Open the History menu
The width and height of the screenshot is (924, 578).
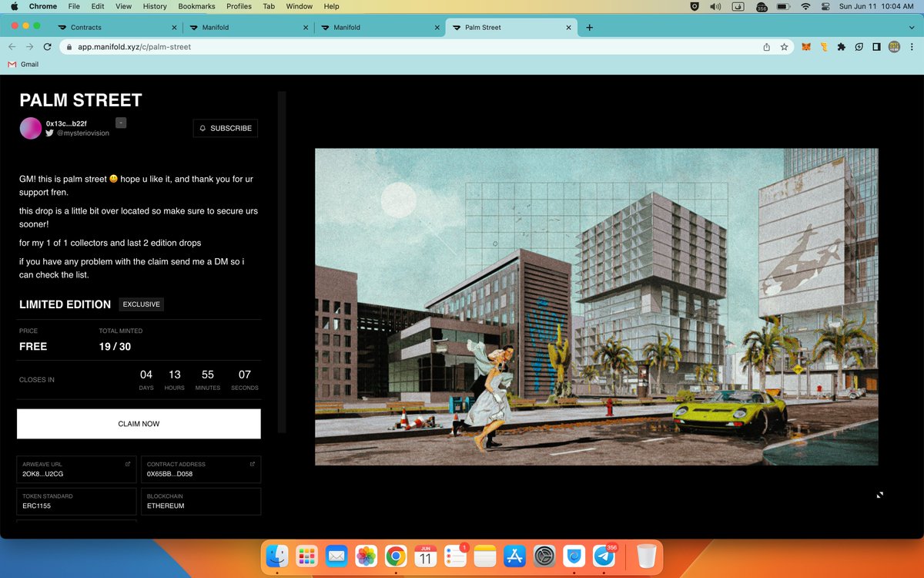tap(155, 6)
